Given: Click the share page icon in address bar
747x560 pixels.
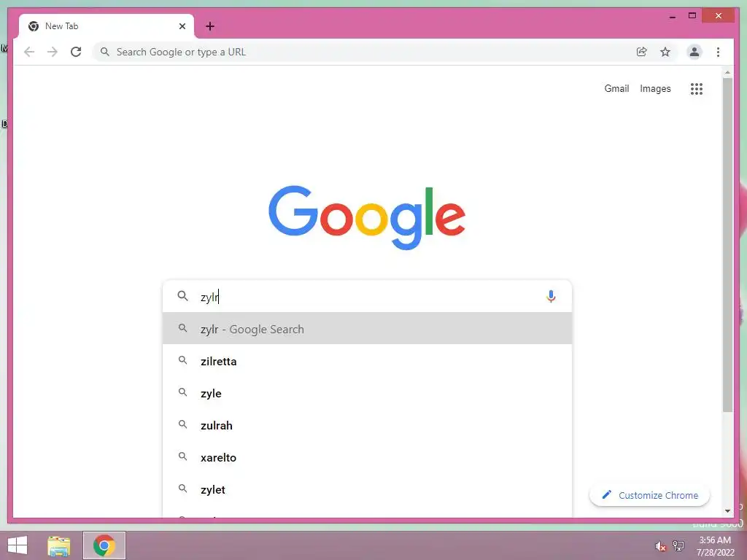Looking at the screenshot, I should point(642,52).
